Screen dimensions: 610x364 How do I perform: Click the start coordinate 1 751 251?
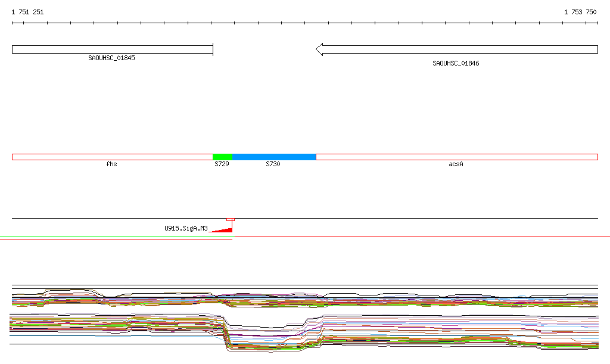pos(27,12)
